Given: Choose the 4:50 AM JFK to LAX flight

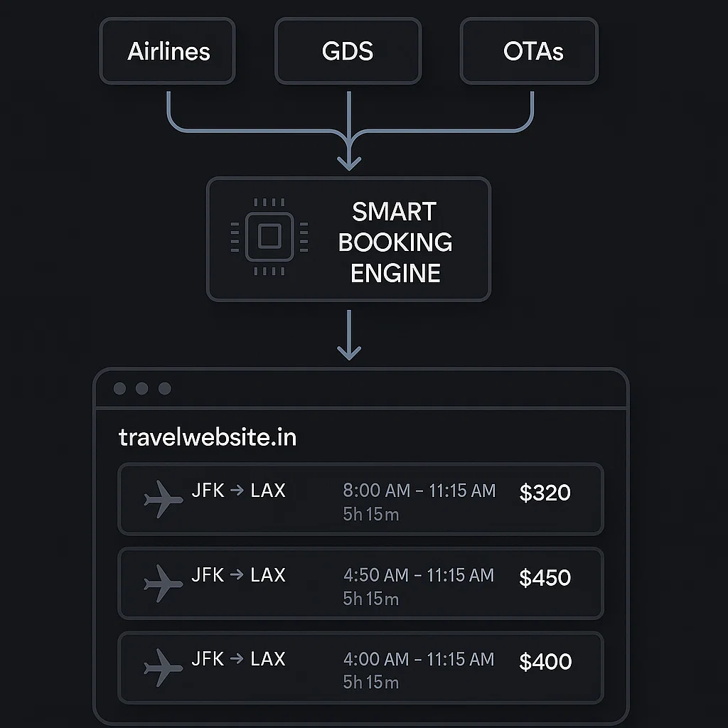Looking at the screenshot, I should pyautogui.click(x=360, y=583).
